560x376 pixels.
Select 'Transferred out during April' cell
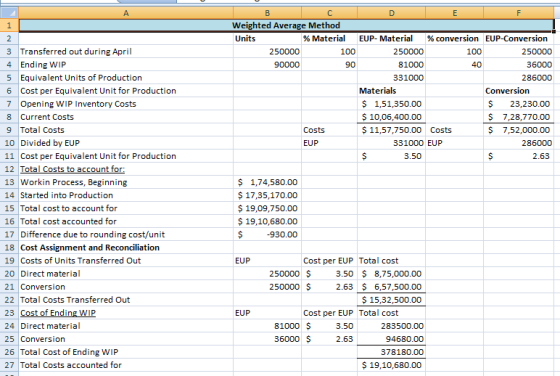point(126,51)
